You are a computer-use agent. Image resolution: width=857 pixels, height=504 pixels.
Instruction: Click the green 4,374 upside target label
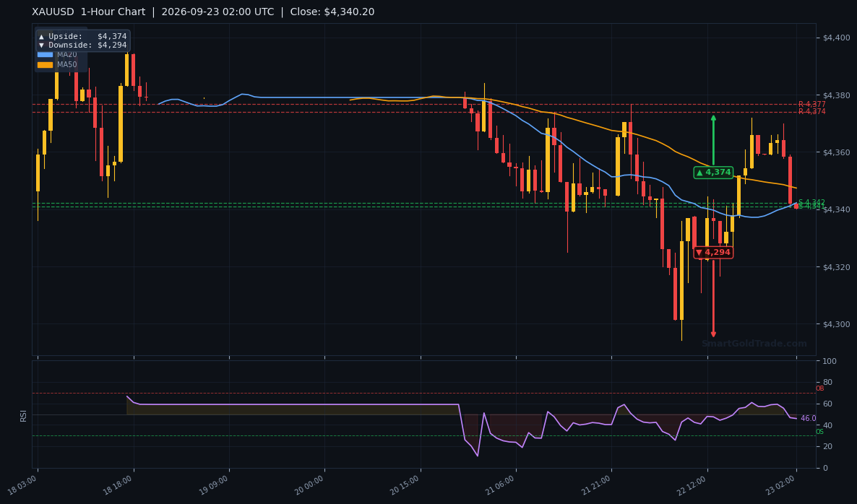[x=713, y=173]
